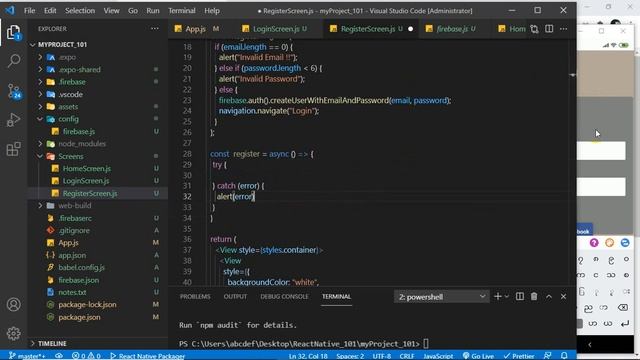
Task: Switch to PROBLEMS panel tab
Action: [195, 297]
